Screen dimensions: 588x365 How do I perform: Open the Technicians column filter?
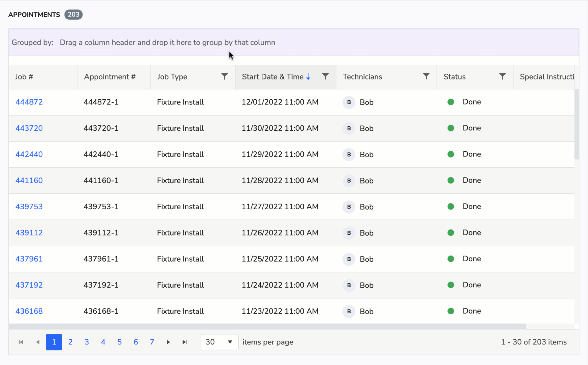[x=426, y=77]
